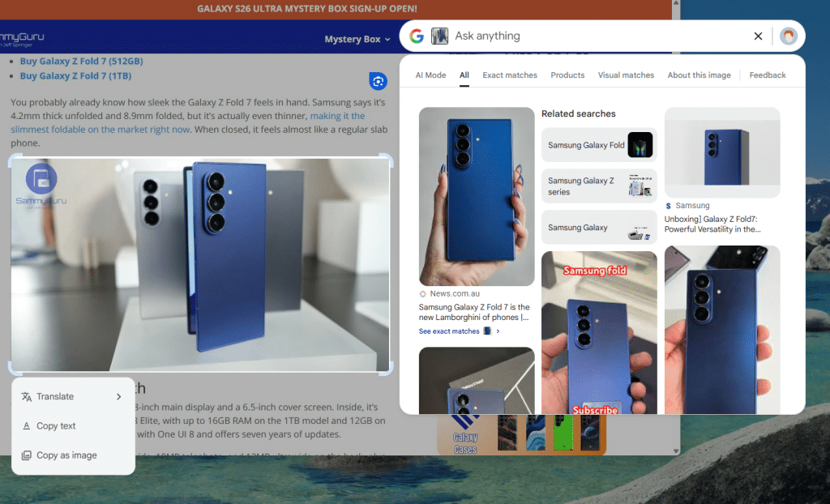Switch to the Visual matches tab

[626, 75]
